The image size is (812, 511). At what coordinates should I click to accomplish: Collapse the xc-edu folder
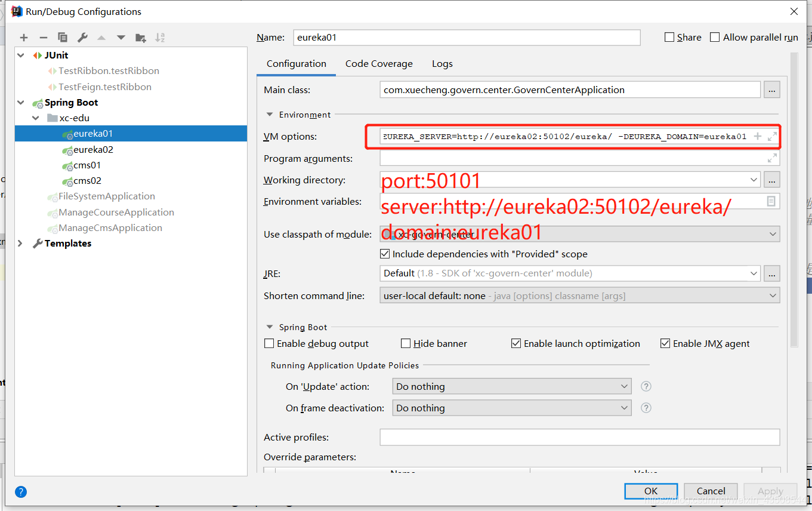click(36, 118)
